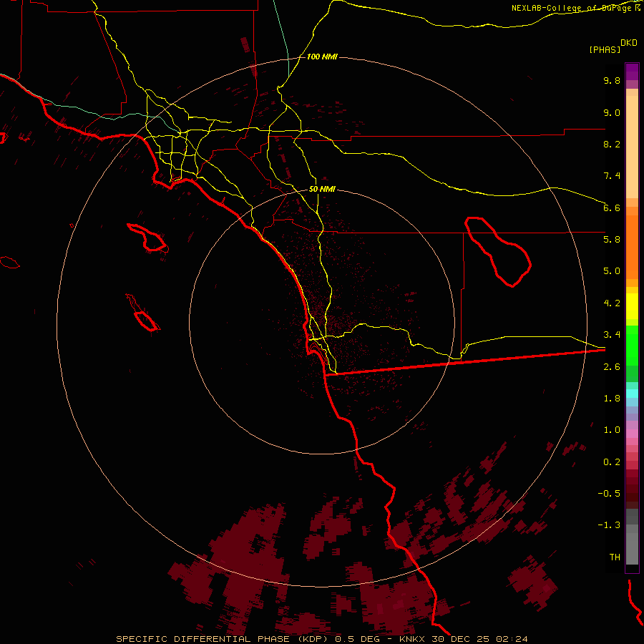This screenshot has height=644, width=644.
Task: Select the 5.8 scale value
Action: 612,240
